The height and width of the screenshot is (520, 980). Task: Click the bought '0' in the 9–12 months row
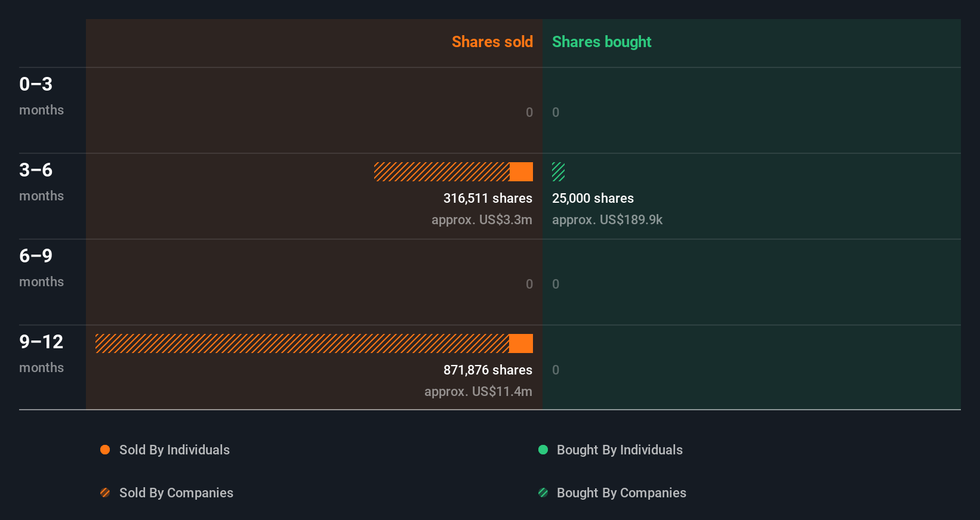tap(556, 370)
